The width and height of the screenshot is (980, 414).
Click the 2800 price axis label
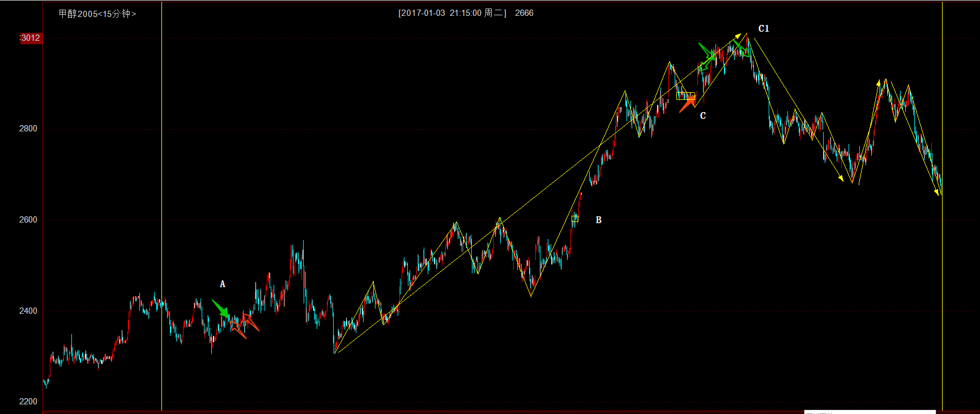pos(28,129)
